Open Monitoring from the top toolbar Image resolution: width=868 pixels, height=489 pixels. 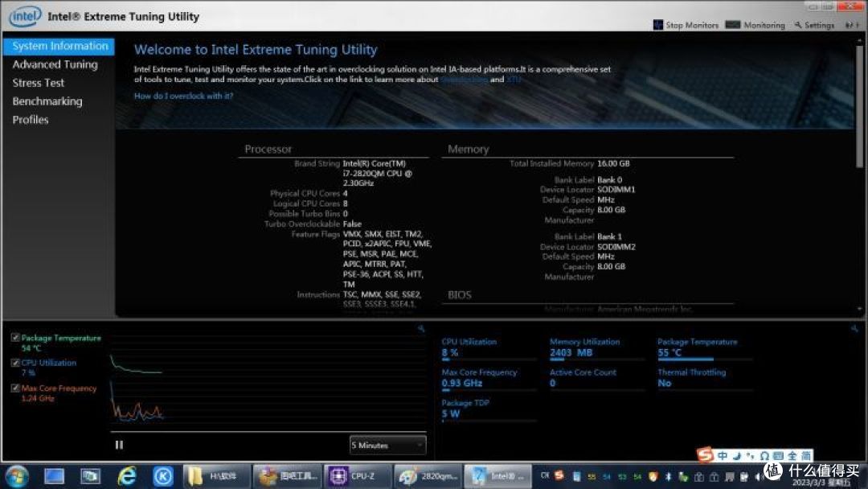(755, 25)
